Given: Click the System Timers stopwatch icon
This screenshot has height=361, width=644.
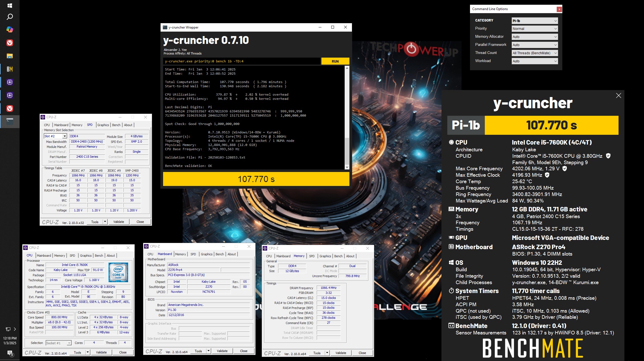Looking at the screenshot, I should click(451, 291).
